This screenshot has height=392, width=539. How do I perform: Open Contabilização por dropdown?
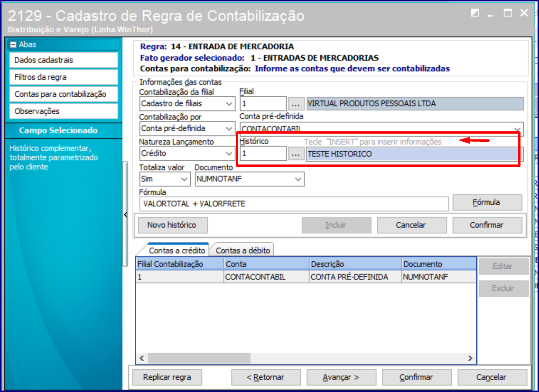(187, 128)
